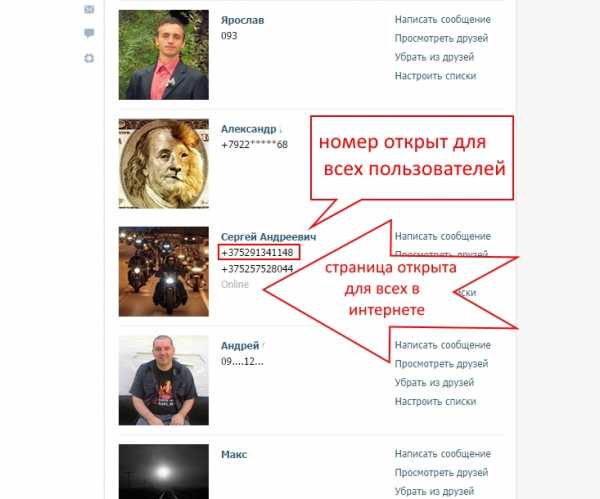Open Андрей's profile photo
600x499 pixels.
coord(164,380)
